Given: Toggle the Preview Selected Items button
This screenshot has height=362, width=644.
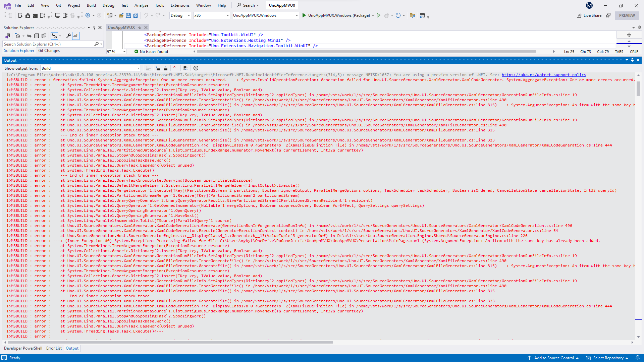Looking at the screenshot, I should [76, 36].
